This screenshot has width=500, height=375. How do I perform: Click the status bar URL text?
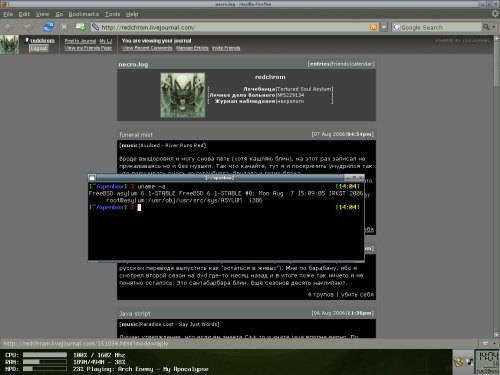pyautogui.click(x=86, y=343)
